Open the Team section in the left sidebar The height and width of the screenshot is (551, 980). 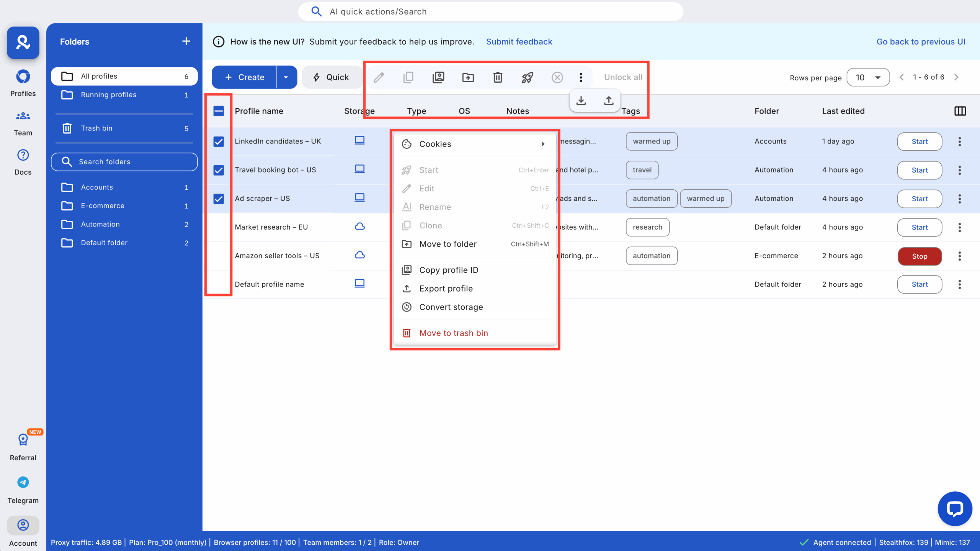tap(23, 122)
